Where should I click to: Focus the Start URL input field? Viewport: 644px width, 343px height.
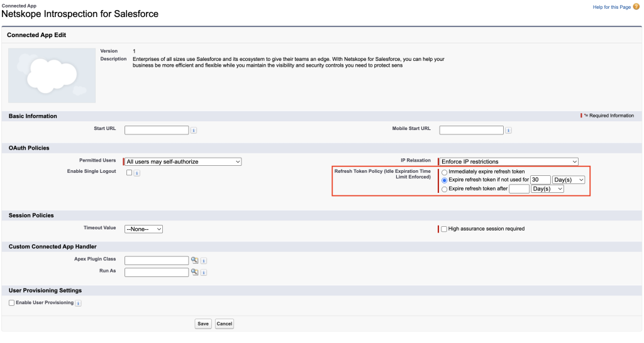pyautogui.click(x=157, y=130)
